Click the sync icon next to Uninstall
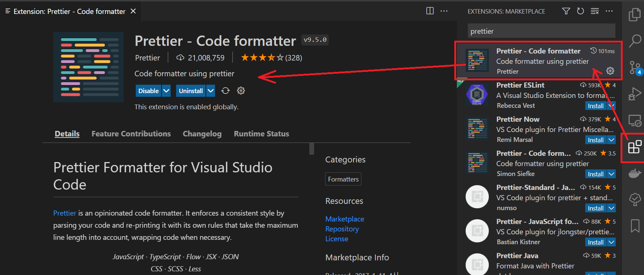Image resolution: width=644 pixels, height=275 pixels. click(x=225, y=91)
